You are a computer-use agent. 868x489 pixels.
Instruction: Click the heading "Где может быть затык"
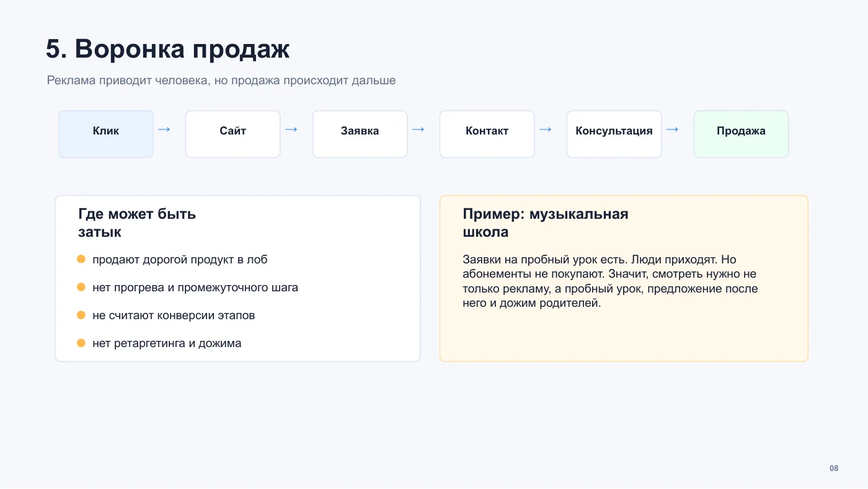[137, 223]
